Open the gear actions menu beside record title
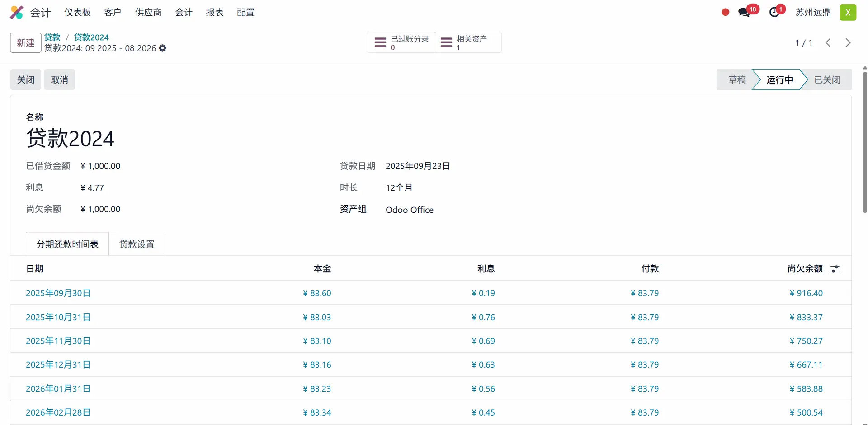This screenshot has height=425, width=868. click(x=163, y=48)
